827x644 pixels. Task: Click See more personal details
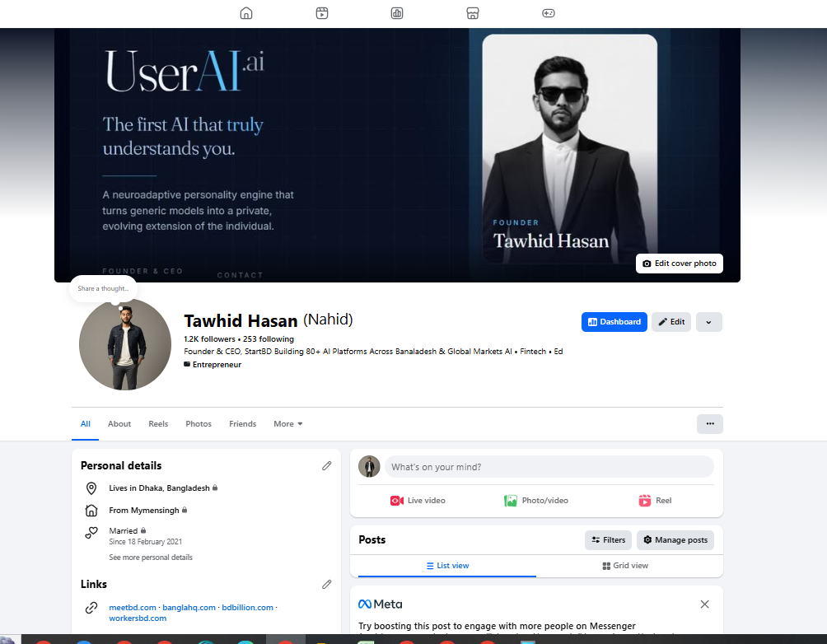(x=151, y=557)
